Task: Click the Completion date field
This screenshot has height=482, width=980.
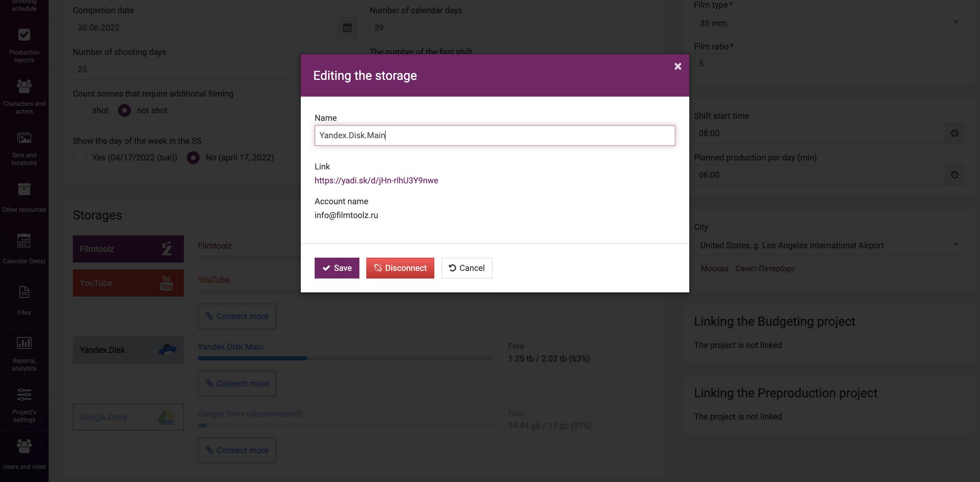Action: [x=205, y=27]
